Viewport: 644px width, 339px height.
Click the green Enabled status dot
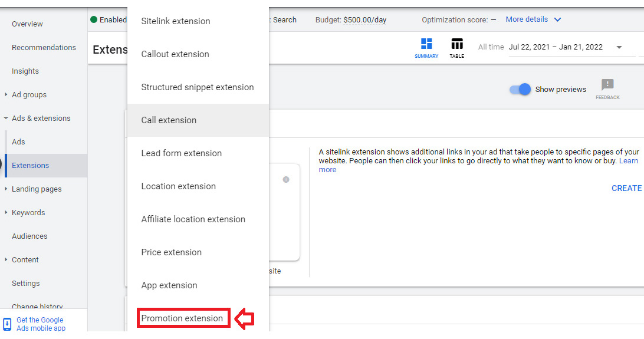tap(94, 19)
